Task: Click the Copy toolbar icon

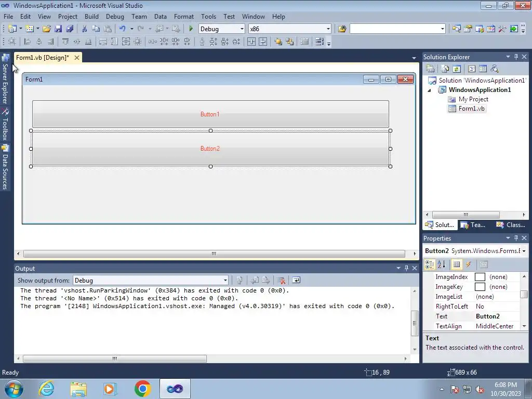Action: tap(96, 29)
